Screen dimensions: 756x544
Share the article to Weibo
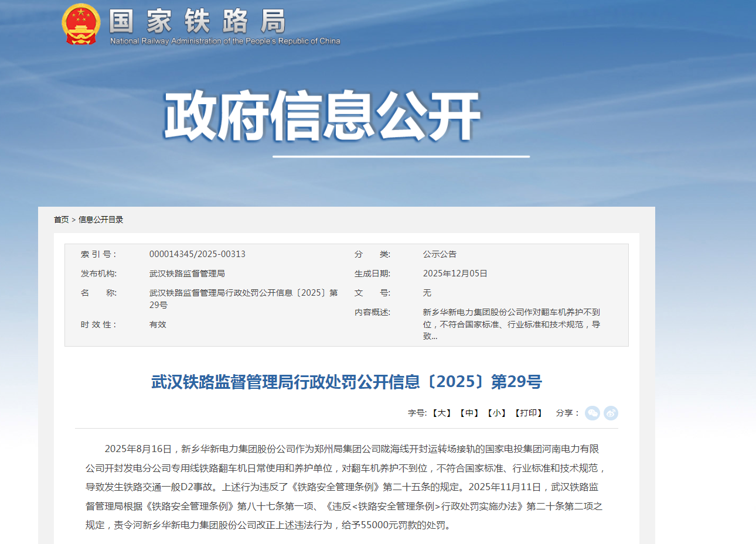point(611,413)
